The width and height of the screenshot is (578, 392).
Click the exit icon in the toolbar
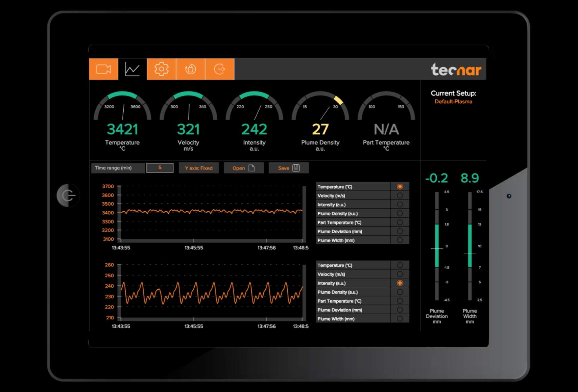tap(219, 69)
